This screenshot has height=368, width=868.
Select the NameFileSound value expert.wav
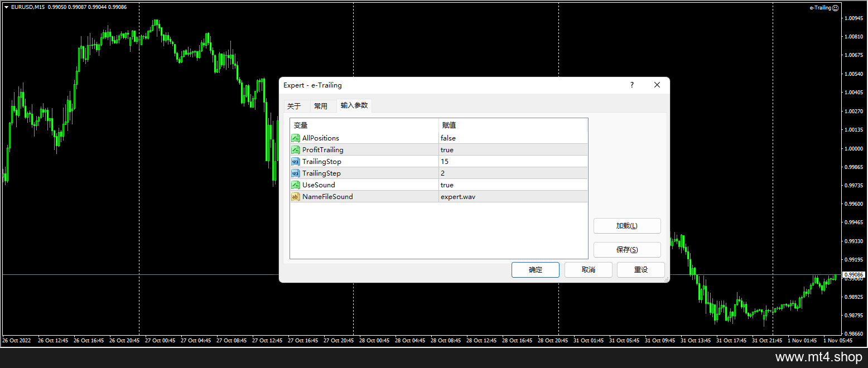click(457, 197)
